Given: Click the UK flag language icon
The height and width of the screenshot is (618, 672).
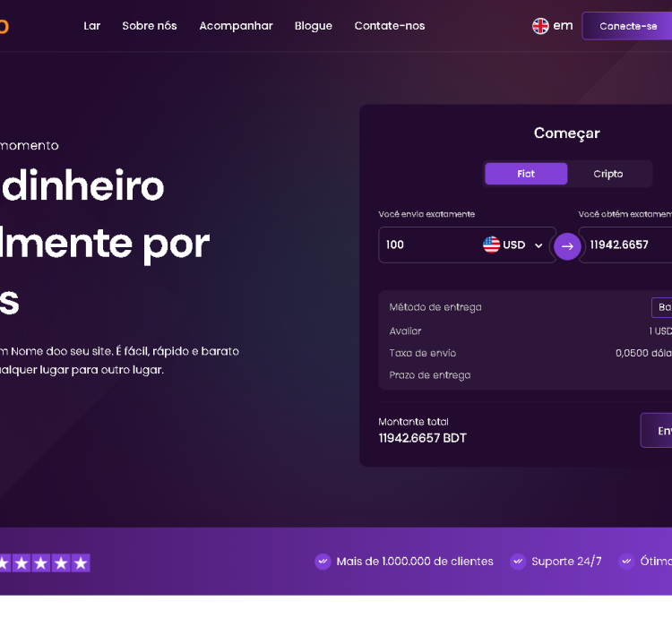Looking at the screenshot, I should coord(540,26).
